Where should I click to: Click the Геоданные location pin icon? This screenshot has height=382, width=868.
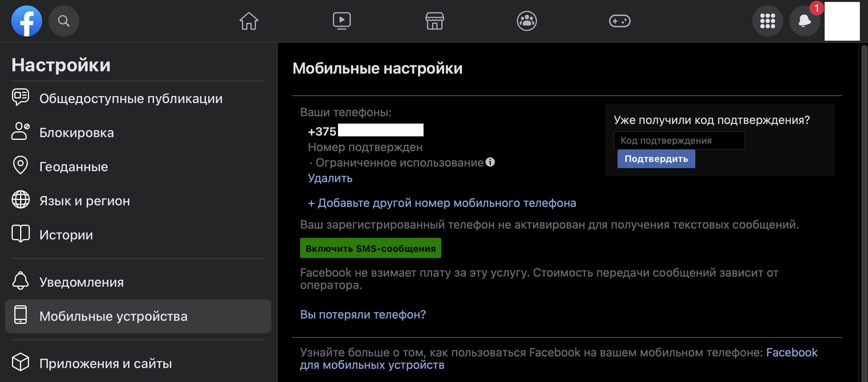click(x=21, y=165)
